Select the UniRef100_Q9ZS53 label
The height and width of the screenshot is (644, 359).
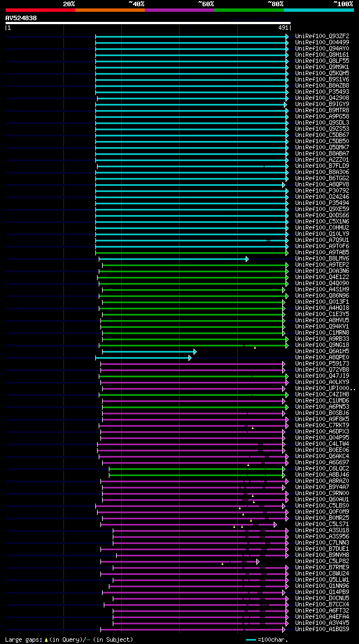[x=322, y=129]
